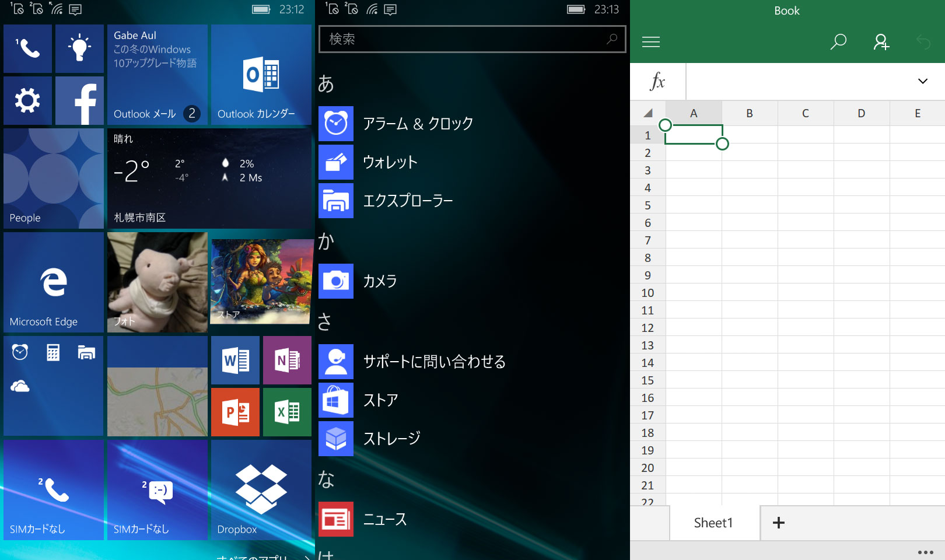Screen dimensions: 945x560
Task: Select row 5 header
Action: tap(647, 205)
